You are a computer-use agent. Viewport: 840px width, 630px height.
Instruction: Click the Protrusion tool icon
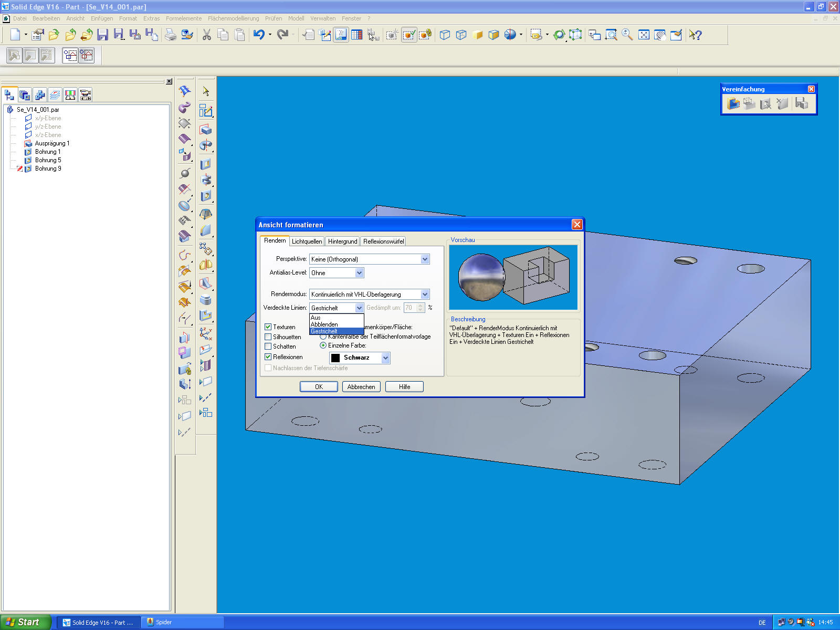[x=206, y=129]
